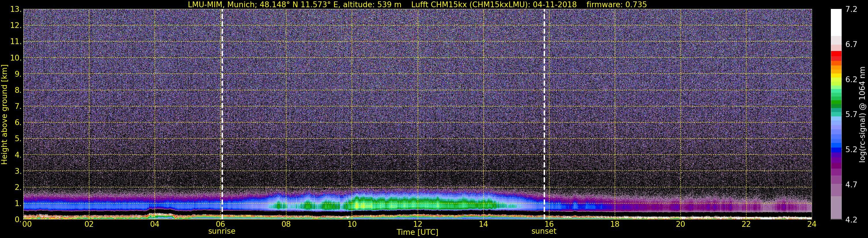Click the green aerosol layer near 12 UTC
The image size is (868, 238).
pos(417,204)
